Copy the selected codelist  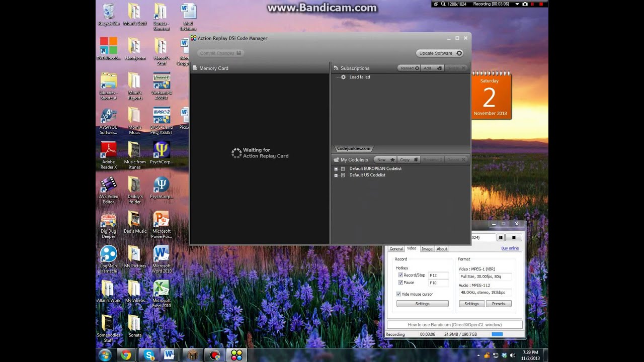click(x=409, y=159)
